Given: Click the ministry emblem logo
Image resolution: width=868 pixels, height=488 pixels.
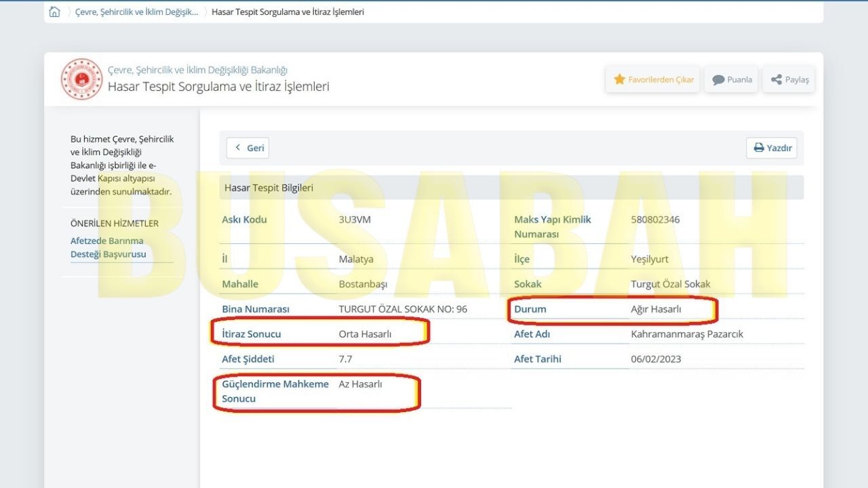Looking at the screenshot, I should [81, 79].
